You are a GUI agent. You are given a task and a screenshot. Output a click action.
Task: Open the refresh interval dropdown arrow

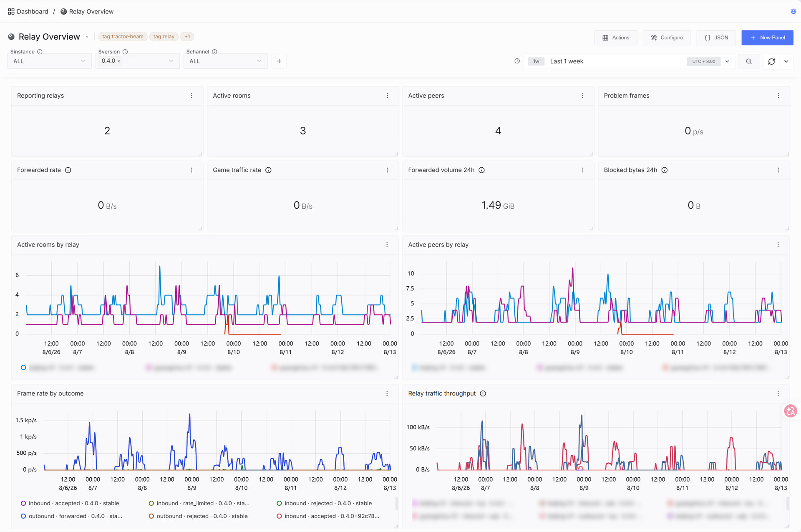(786, 61)
